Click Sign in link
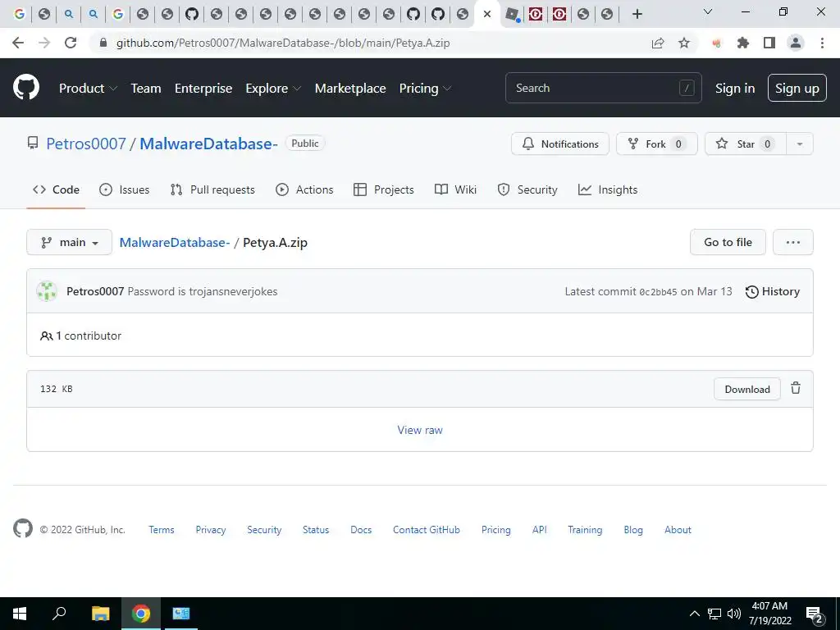The width and height of the screenshot is (840, 630). click(735, 89)
